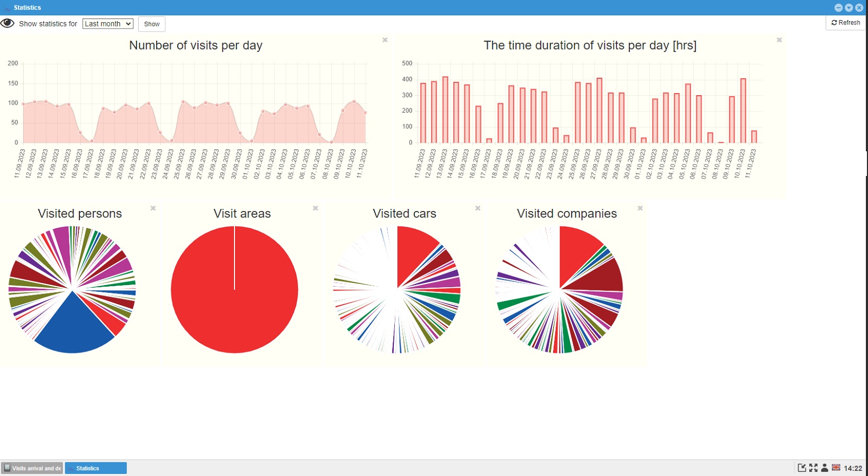The width and height of the screenshot is (868, 476).
Task: Click the 14:22 clock in the tray
Action: [853, 469]
